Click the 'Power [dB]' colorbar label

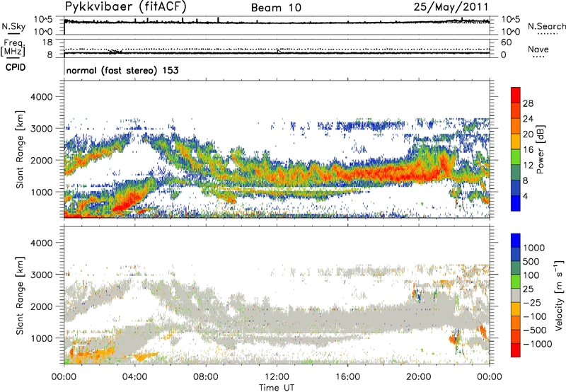point(540,149)
